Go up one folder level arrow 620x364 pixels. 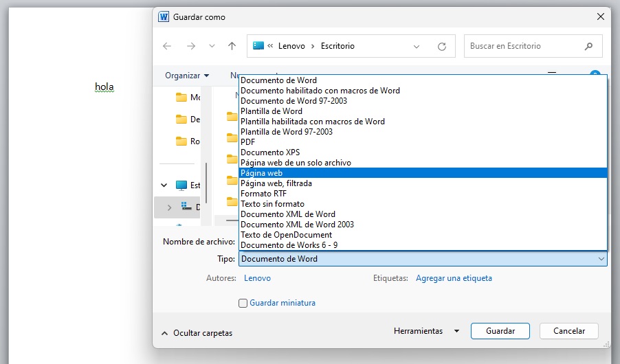pos(232,46)
